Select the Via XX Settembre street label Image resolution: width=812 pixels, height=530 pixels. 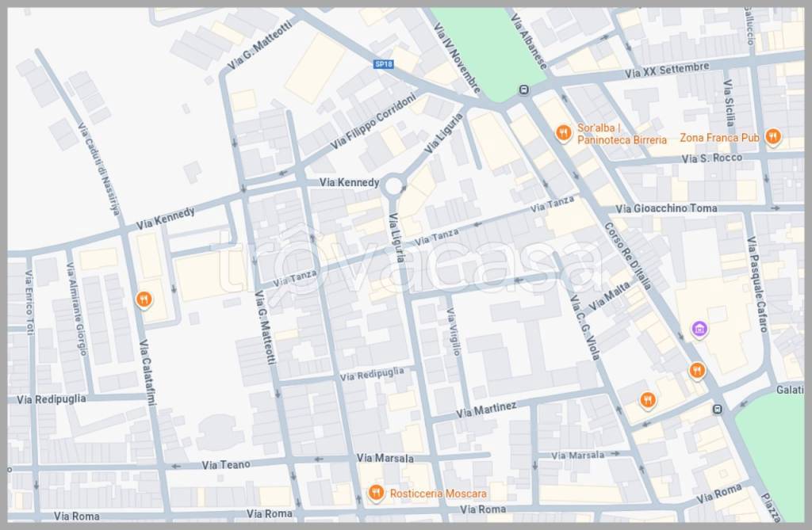click(x=666, y=71)
